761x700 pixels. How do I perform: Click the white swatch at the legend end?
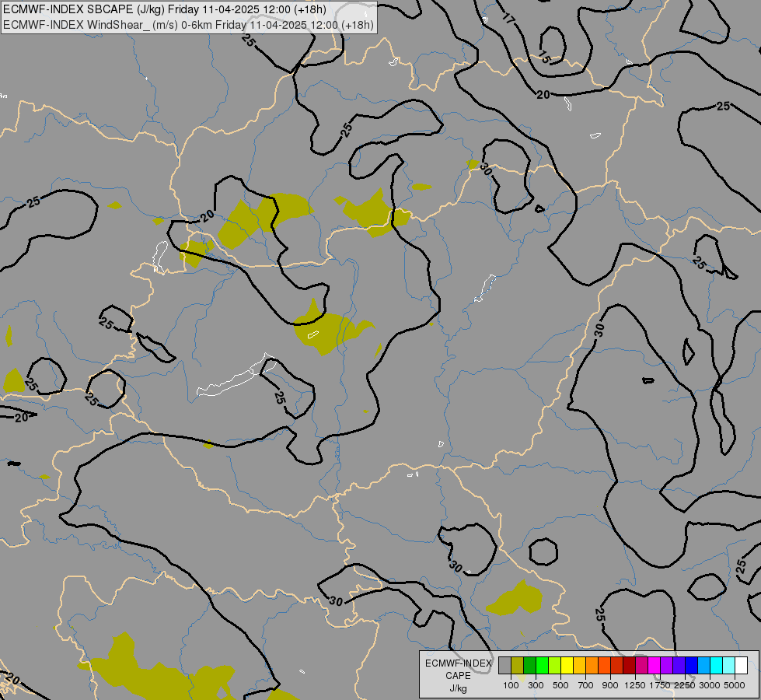741,666
